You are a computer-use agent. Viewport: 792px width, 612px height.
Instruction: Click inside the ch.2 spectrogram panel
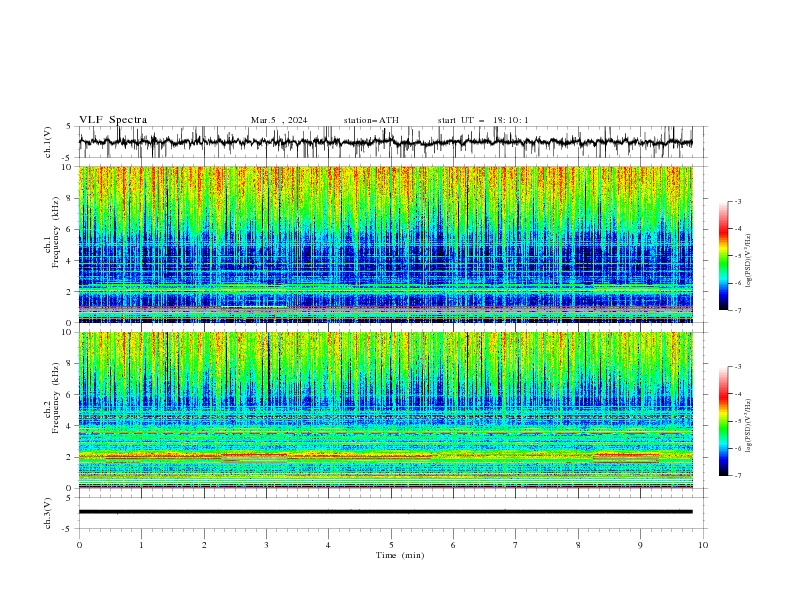[385, 410]
